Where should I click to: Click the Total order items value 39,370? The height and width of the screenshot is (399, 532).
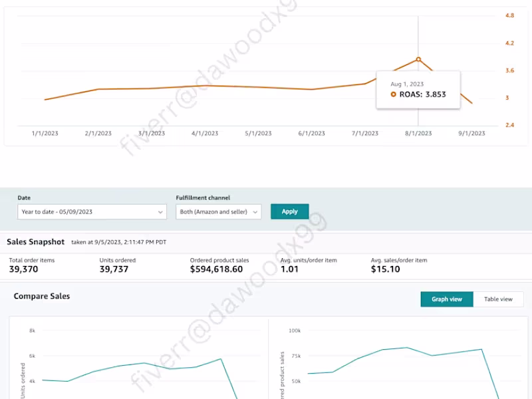coord(25,269)
